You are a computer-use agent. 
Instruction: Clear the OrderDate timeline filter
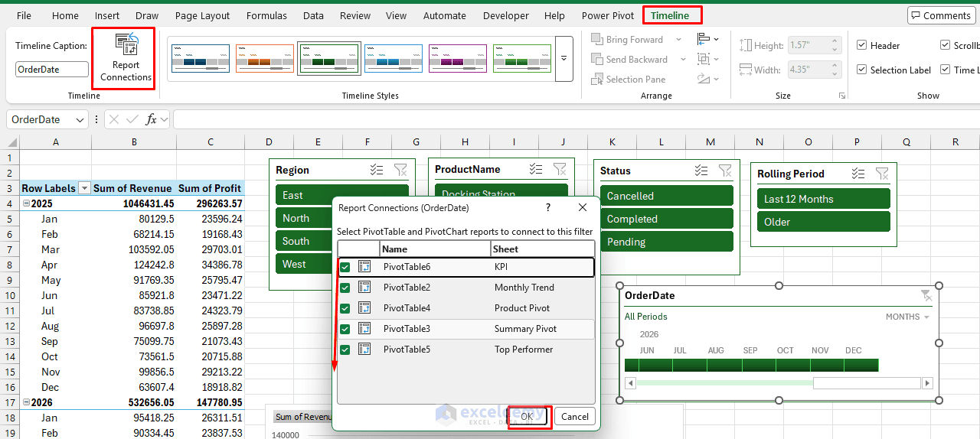[x=926, y=295]
